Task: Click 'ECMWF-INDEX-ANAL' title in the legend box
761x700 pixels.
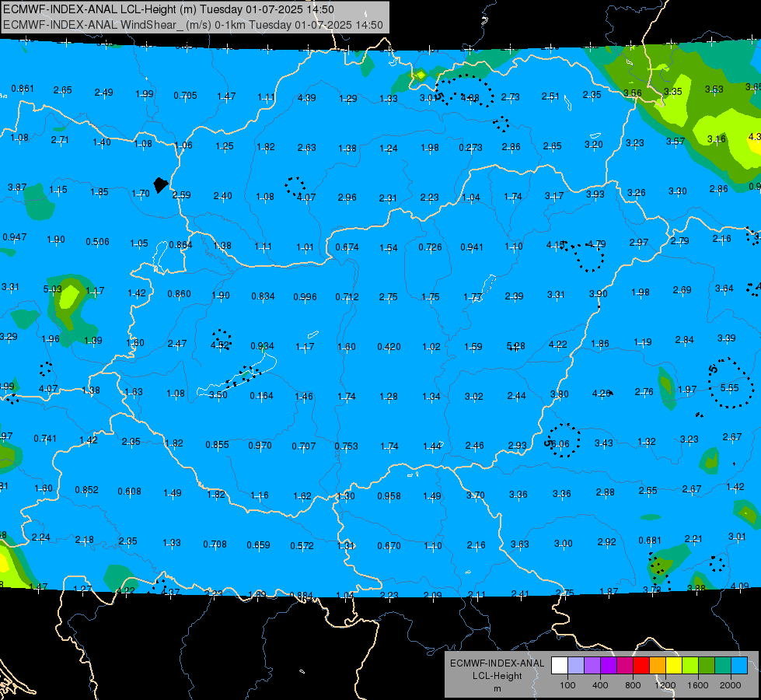Action: (497, 663)
